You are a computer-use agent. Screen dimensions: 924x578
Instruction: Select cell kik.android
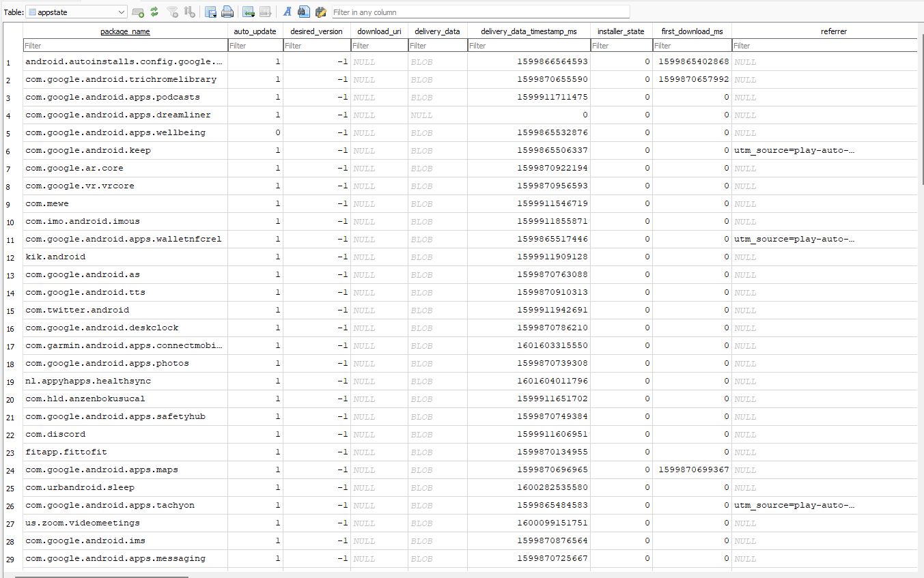tap(125, 257)
